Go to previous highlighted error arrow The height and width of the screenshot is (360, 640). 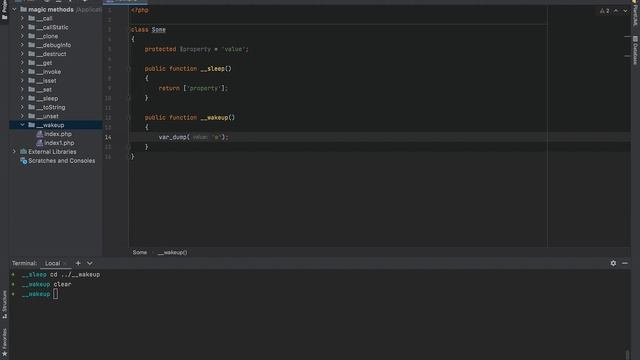pyautogui.click(x=616, y=11)
